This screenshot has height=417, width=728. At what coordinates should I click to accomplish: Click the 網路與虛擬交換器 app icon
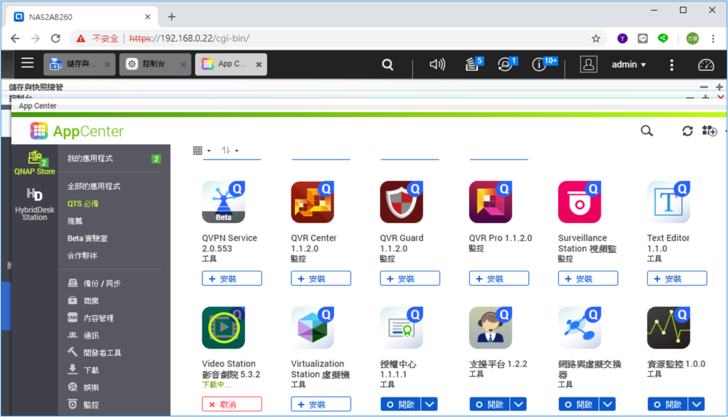pos(580,328)
